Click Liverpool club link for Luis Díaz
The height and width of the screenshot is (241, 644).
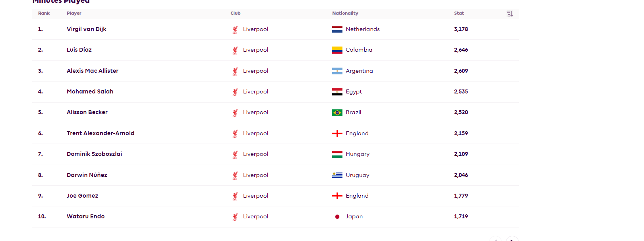pyautogui.click(x=255, y=50)
